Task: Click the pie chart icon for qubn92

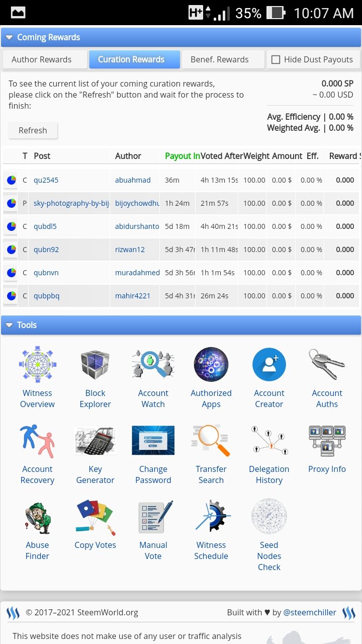Action: point(11,250)
